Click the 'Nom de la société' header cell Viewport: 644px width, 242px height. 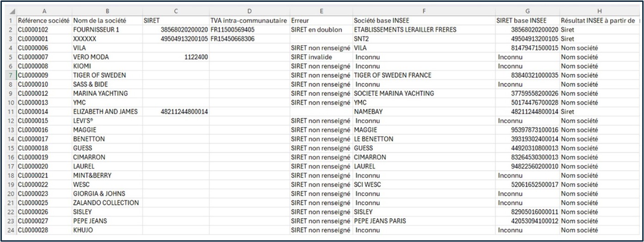[107, 21]
